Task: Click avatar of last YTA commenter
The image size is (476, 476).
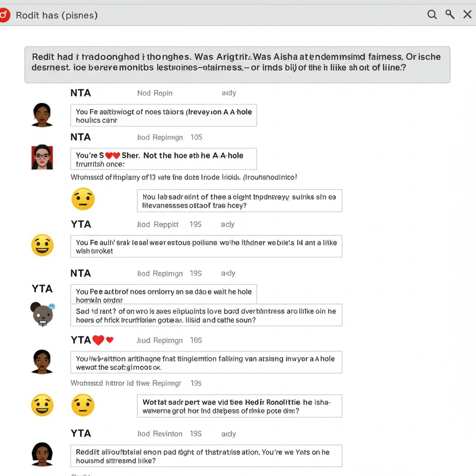Action: tap(42, 454)
